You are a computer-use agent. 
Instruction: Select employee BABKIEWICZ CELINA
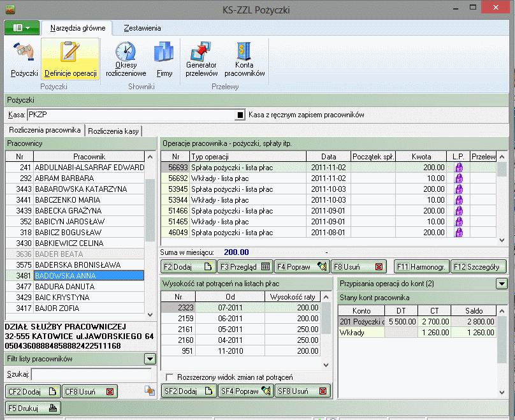pyautogui.click(x=75, y=243)
